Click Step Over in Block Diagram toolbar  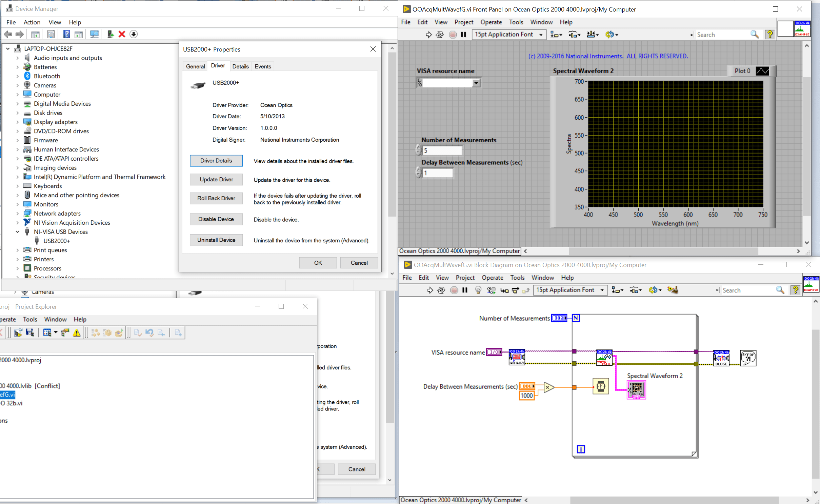[515, 290]
